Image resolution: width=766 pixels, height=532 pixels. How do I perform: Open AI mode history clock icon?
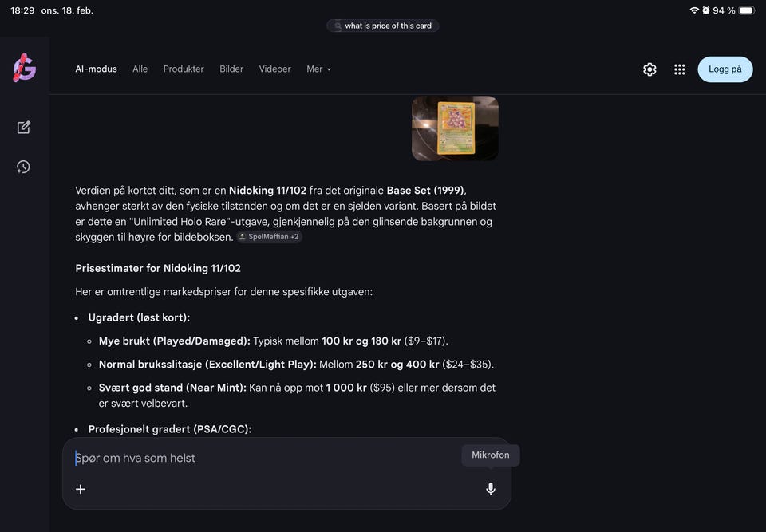pyautogui.click(x=23, y=167)
